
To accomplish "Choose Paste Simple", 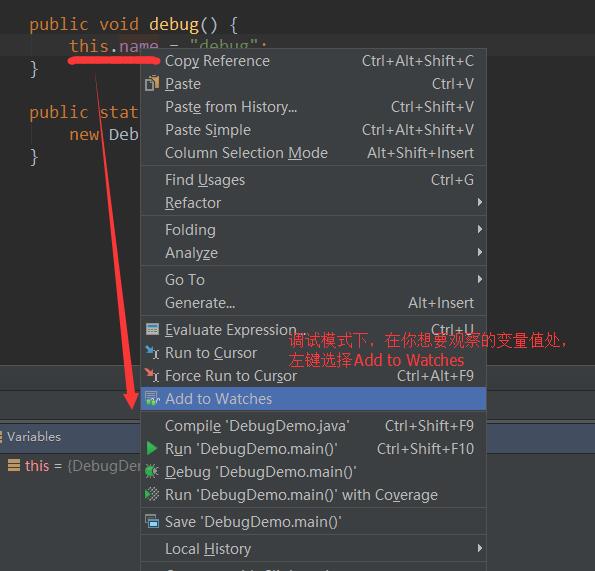I will pyautogui.click(x=313, y=130).
